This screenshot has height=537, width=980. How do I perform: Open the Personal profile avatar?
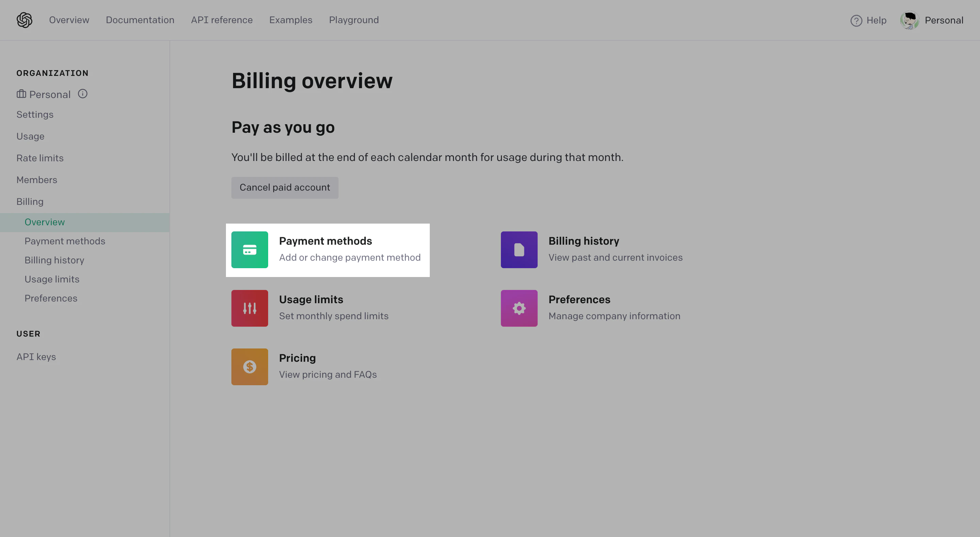(910, 20)
